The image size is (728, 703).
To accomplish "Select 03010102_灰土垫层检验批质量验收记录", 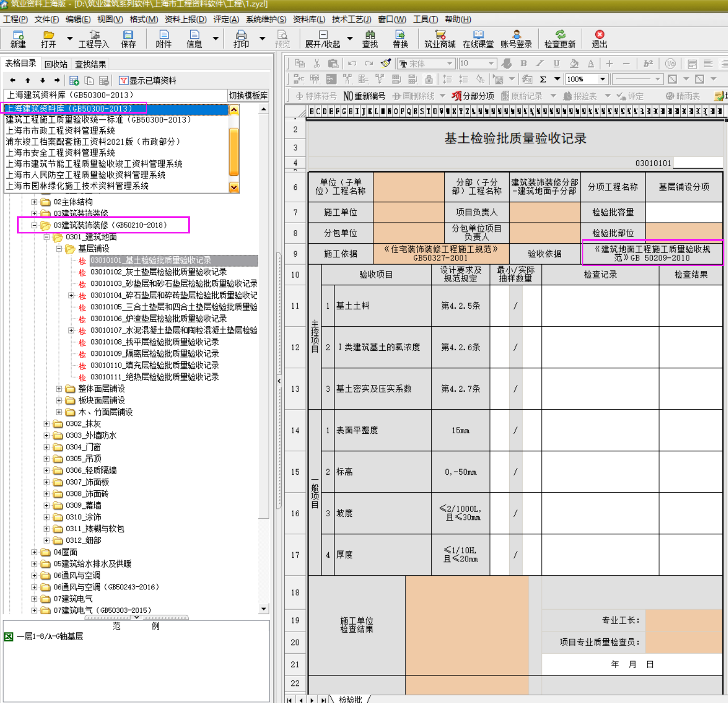I will click(158, 272).
